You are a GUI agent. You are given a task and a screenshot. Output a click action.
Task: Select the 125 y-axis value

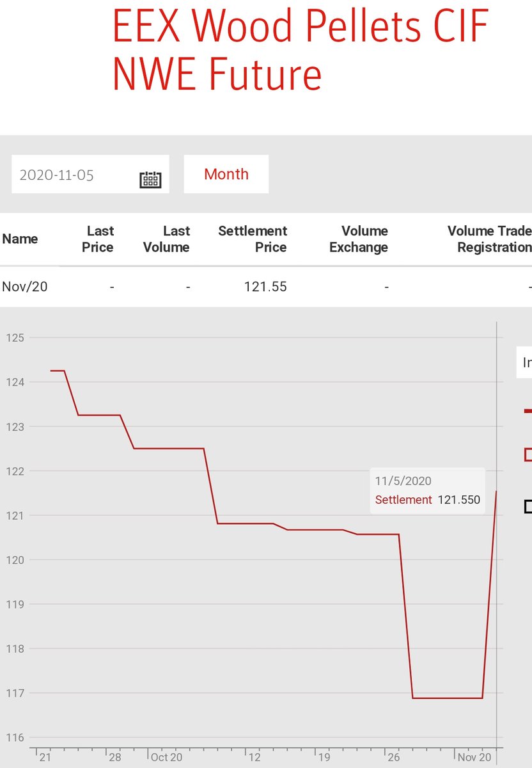[x=15, y=337]
